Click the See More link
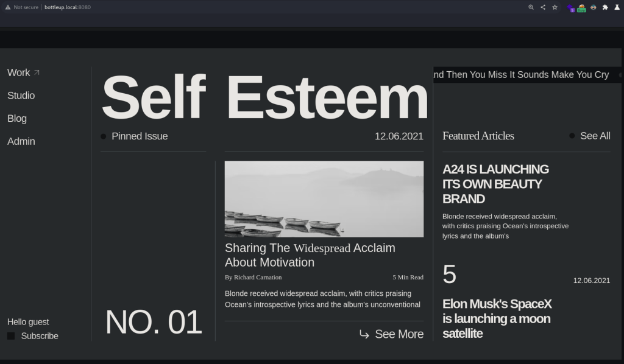The width and height of the screenshot is (624, 364). click(391, 334)
